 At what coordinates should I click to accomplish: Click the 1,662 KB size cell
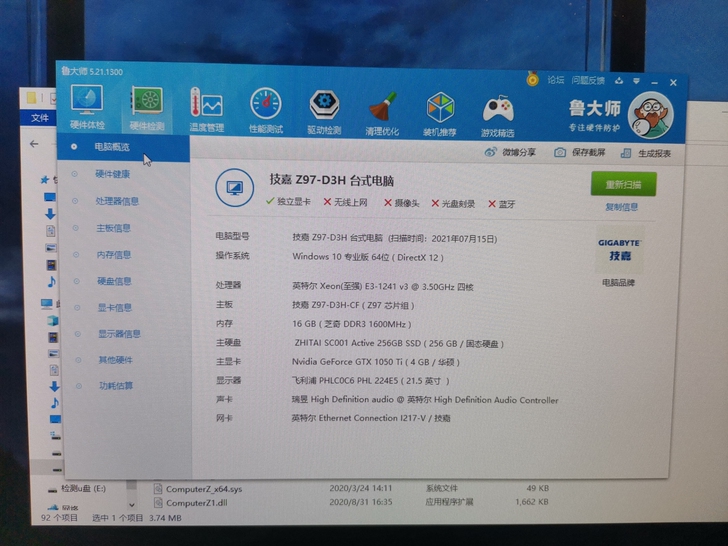pyautogui.click(x=532, y=501)
